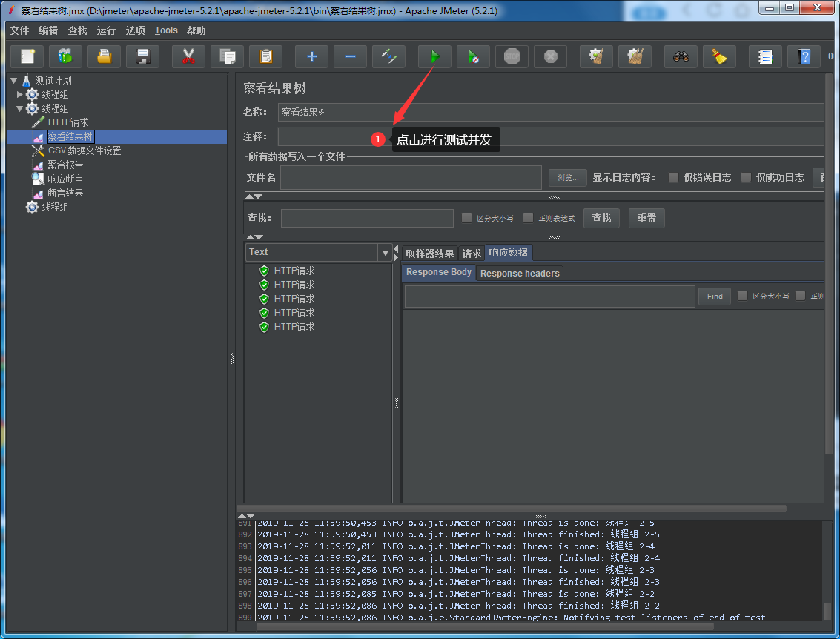Open the 运行 menu
The height and width of the screenshot is (639, 840).
(x=106, y=30)
